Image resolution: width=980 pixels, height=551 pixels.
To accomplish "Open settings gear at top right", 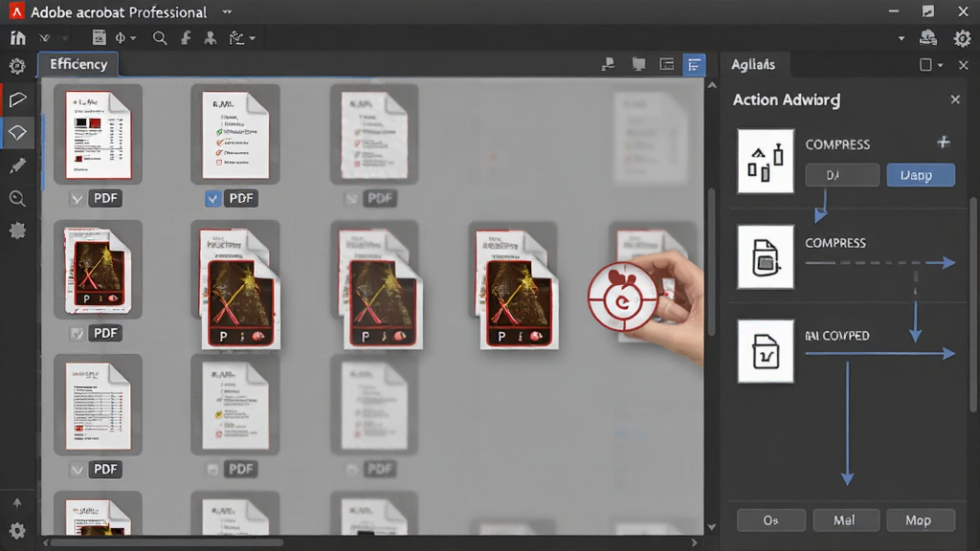I will pyautogui.click(x=962, y=38).
